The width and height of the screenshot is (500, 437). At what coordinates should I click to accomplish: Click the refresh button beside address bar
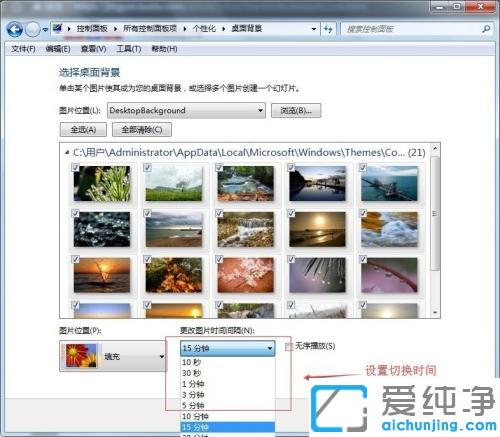(x=328, y=29)
